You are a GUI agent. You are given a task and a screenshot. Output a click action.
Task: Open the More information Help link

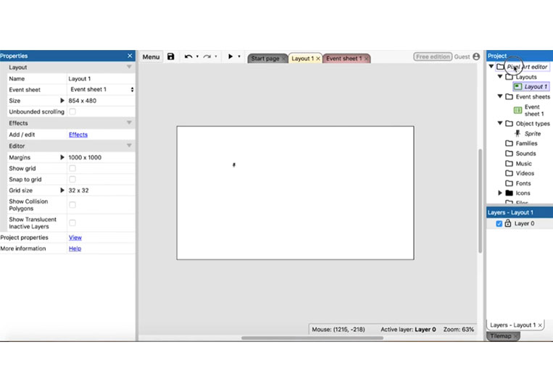(75, 249)
